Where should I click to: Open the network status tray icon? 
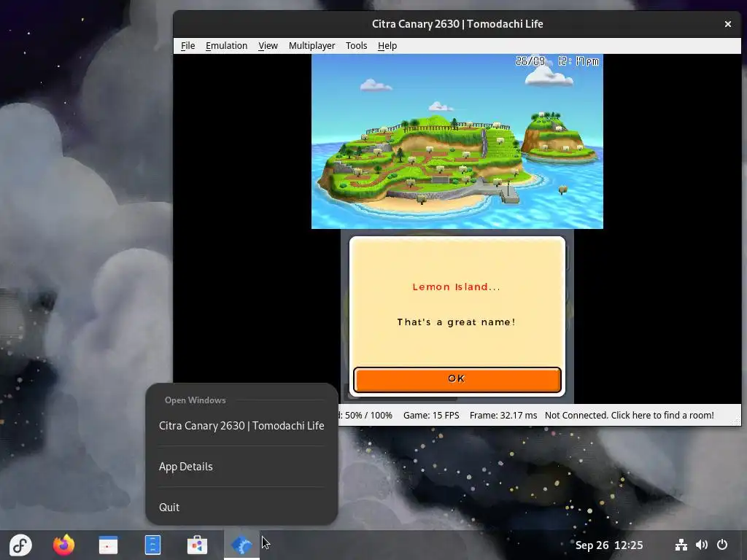pos(681,545)
